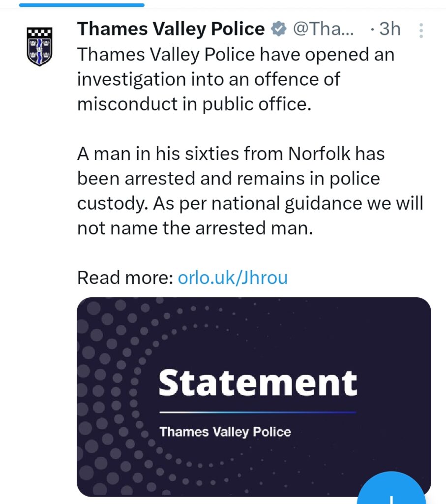Tap the verified badge beside account name
This screenshot has height=504, width=446.
[279, 30]
